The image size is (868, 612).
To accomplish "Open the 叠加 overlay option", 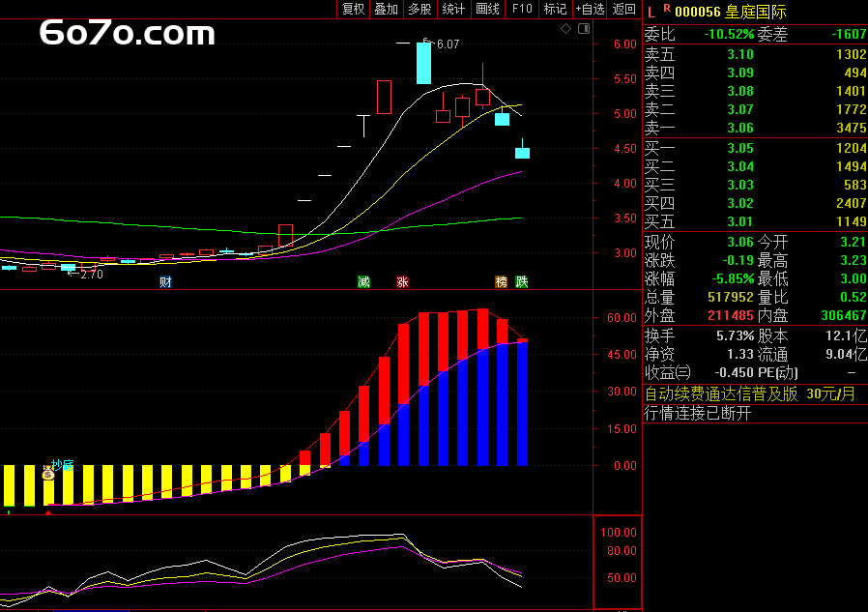I will coord(387,9).
